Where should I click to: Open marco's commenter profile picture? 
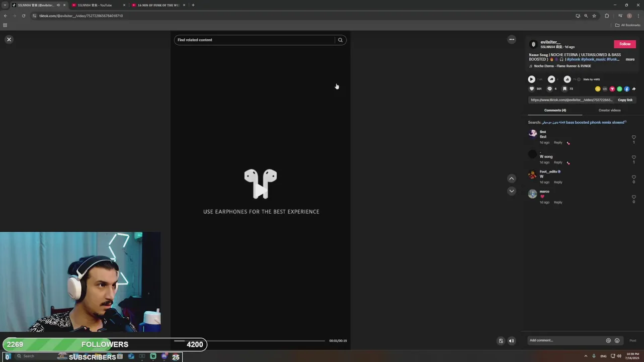coord(532,194)
